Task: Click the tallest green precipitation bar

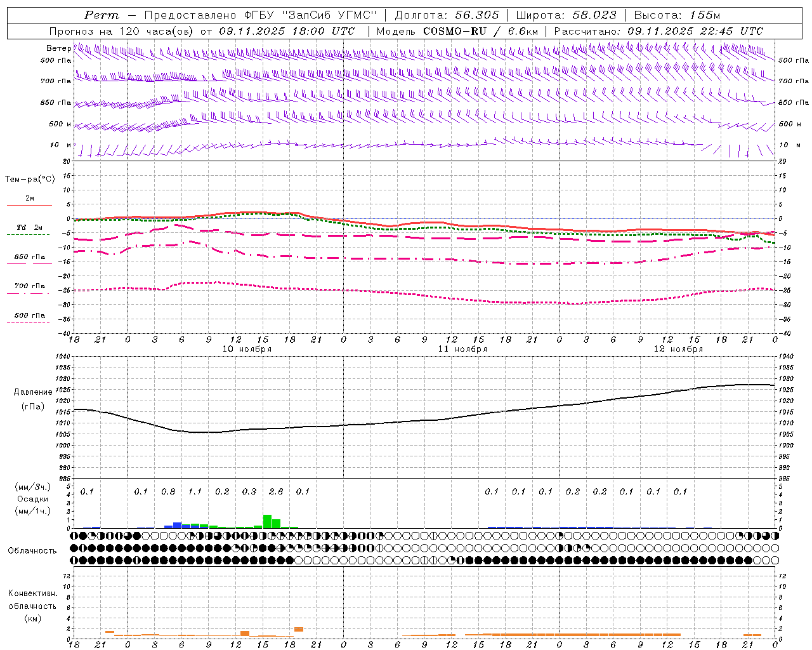Action: click(267, 521)
